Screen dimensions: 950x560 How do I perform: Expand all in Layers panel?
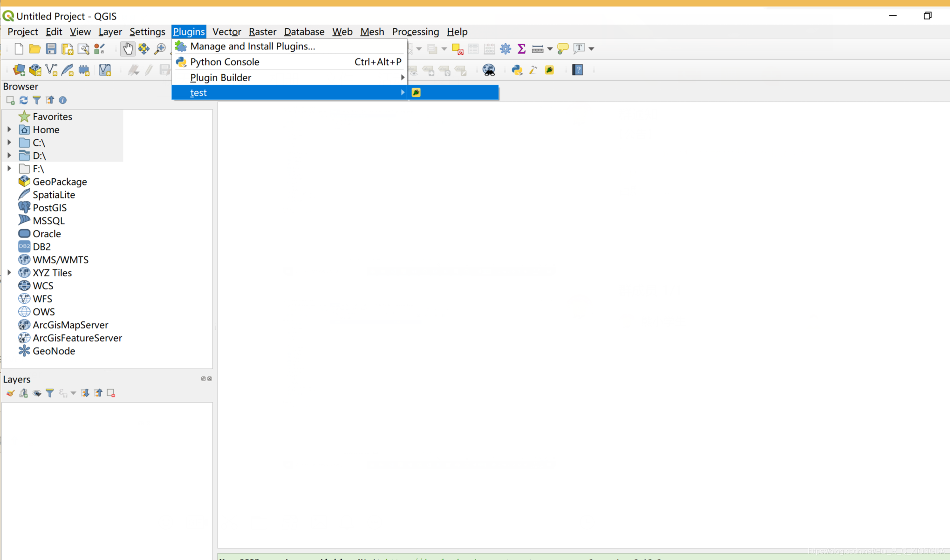85,393
